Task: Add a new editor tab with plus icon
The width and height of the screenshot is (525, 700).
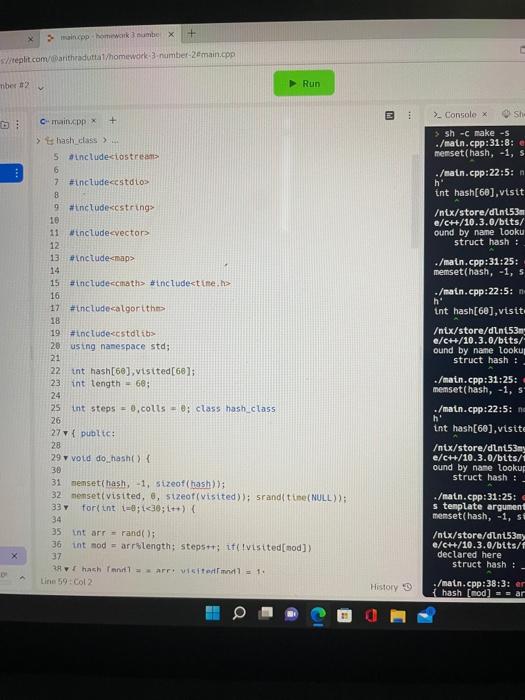Action: tap(112, 120)
